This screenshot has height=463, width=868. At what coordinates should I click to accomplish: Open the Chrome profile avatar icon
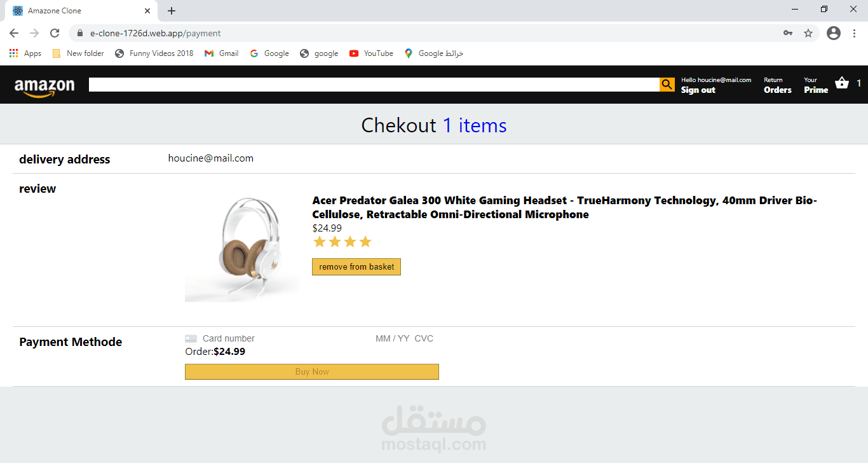click(x=834, y=33)
